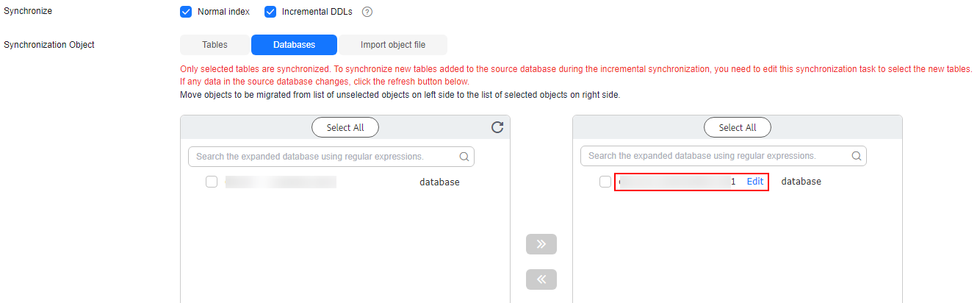980x303 pixels.
Task: Switch to the Tables tab
Action: (215, 45)
